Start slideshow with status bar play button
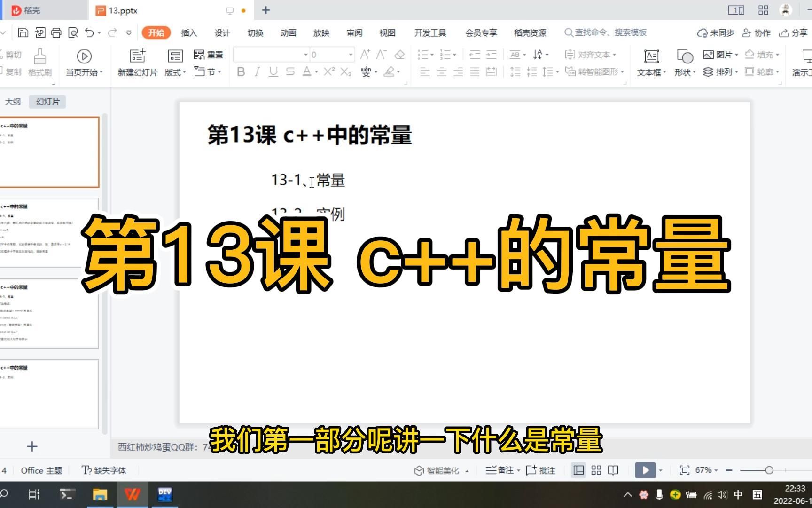Image resolution: width=812 pixels, height=508 pixels. [x=645, y=470]
